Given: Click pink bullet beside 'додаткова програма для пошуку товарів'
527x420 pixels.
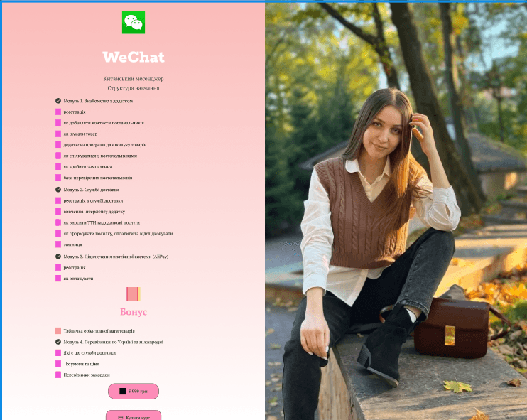Looking at the screenshot, I should click(58, 144).
